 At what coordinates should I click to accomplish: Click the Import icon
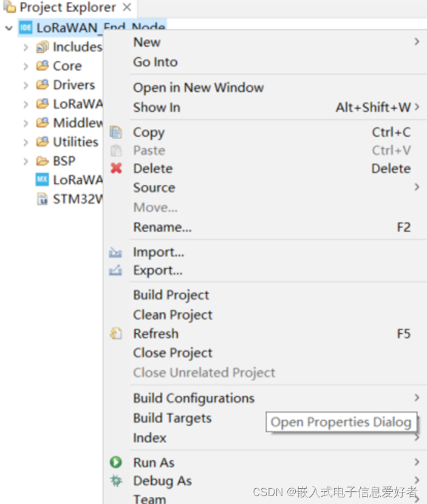coord(115,252)
